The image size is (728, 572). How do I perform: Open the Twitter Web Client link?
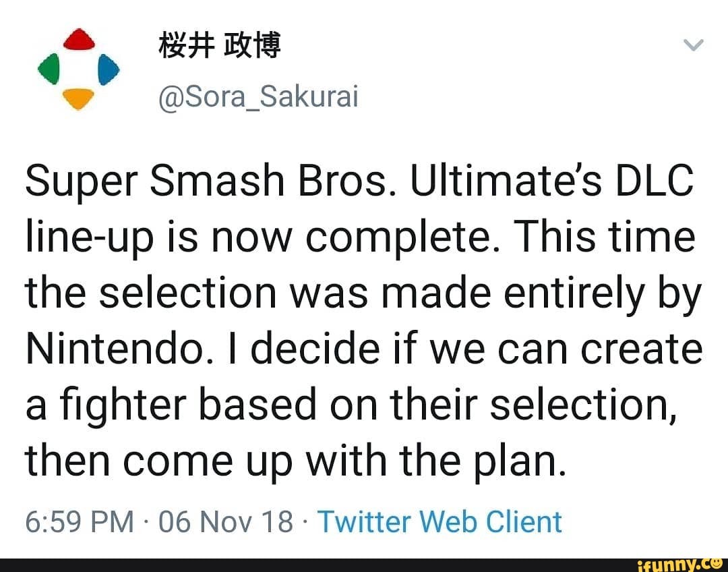pos(442,521)
